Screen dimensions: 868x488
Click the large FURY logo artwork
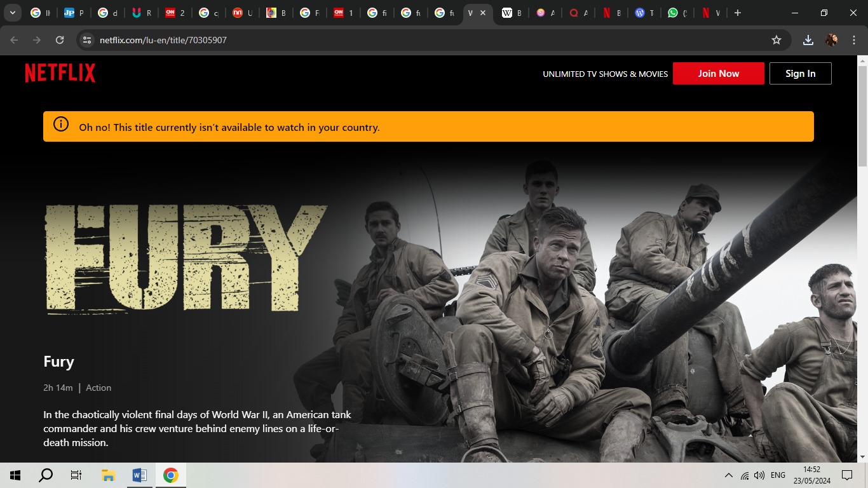(186, 259)
